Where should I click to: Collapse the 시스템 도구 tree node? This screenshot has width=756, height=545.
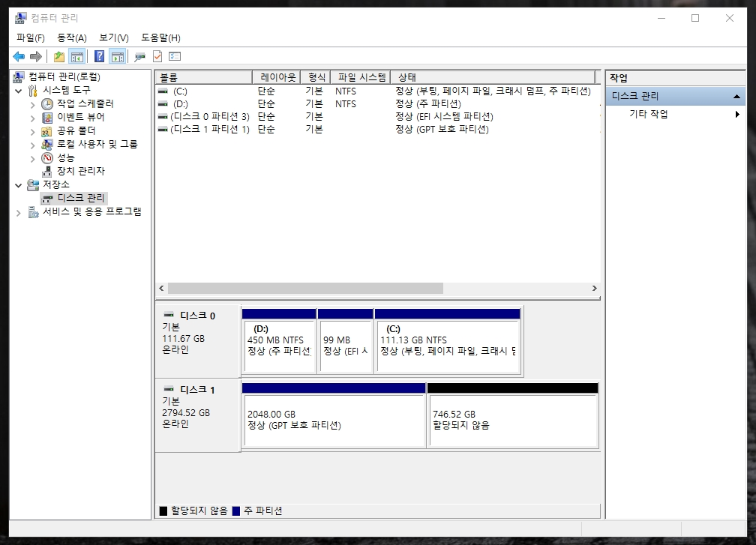click(18, 91)
